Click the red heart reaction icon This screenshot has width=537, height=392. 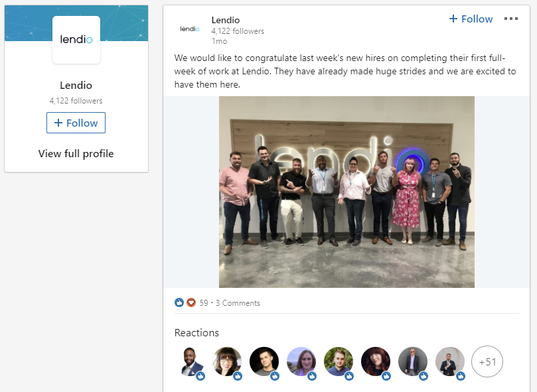tap(191, 302)
